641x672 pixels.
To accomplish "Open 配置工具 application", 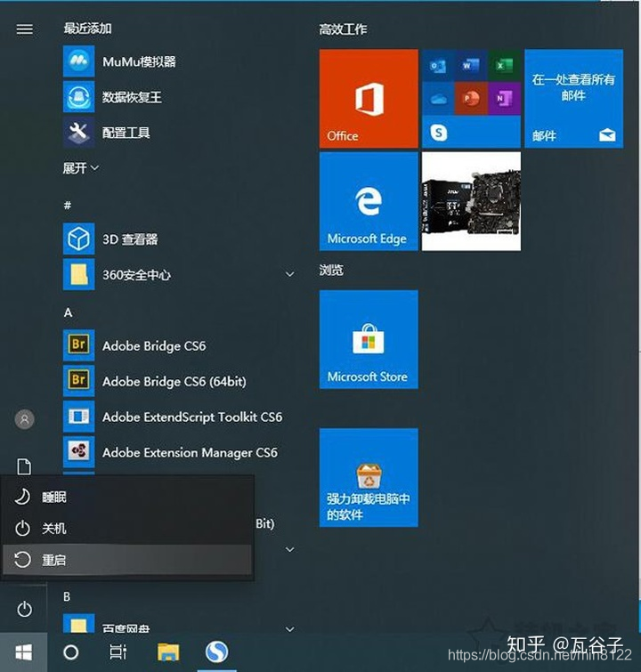I will [180, 133].
